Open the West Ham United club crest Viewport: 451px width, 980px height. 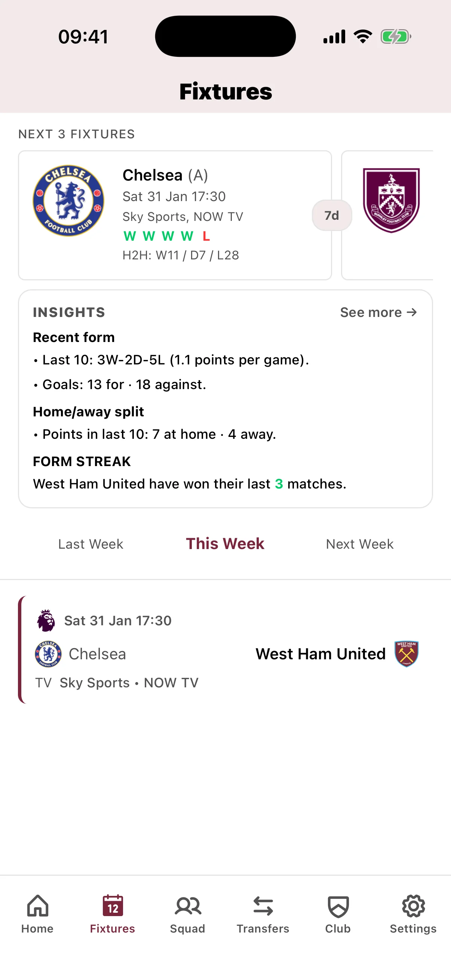(406, 654)
